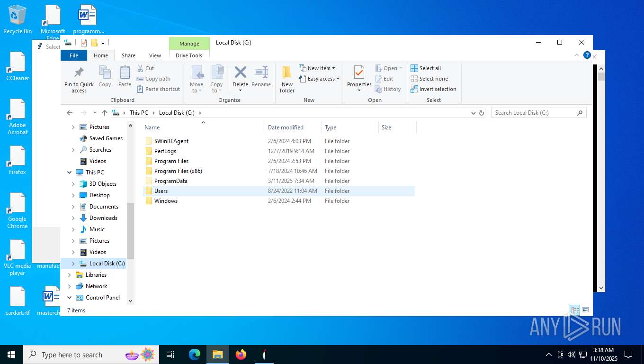The image size is (644, 364).
Task: Select the Users folder row
Action: [279, 191]
